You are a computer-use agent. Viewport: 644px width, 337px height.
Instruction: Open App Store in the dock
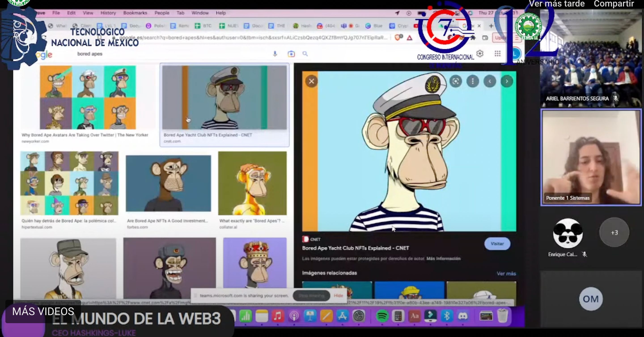pos(342,316)
